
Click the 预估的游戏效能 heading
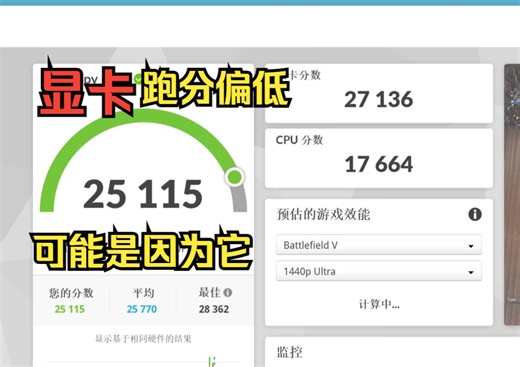(323, 214)
